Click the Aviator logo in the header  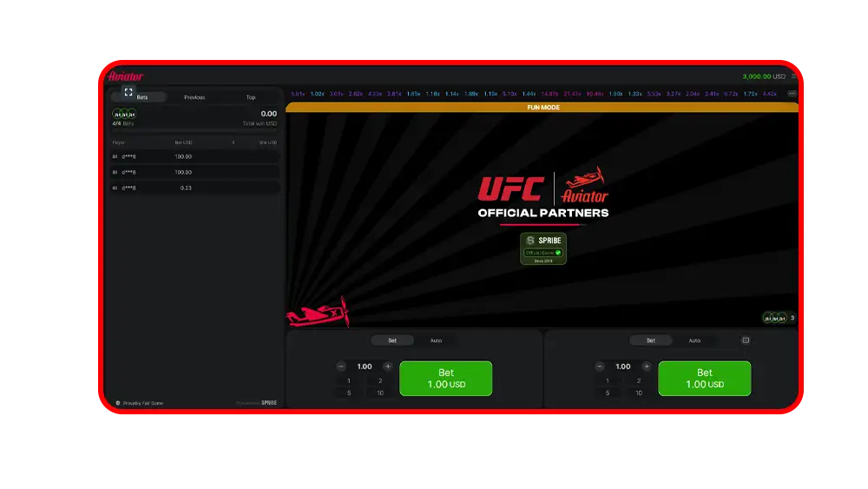click(x=126, y=76)
